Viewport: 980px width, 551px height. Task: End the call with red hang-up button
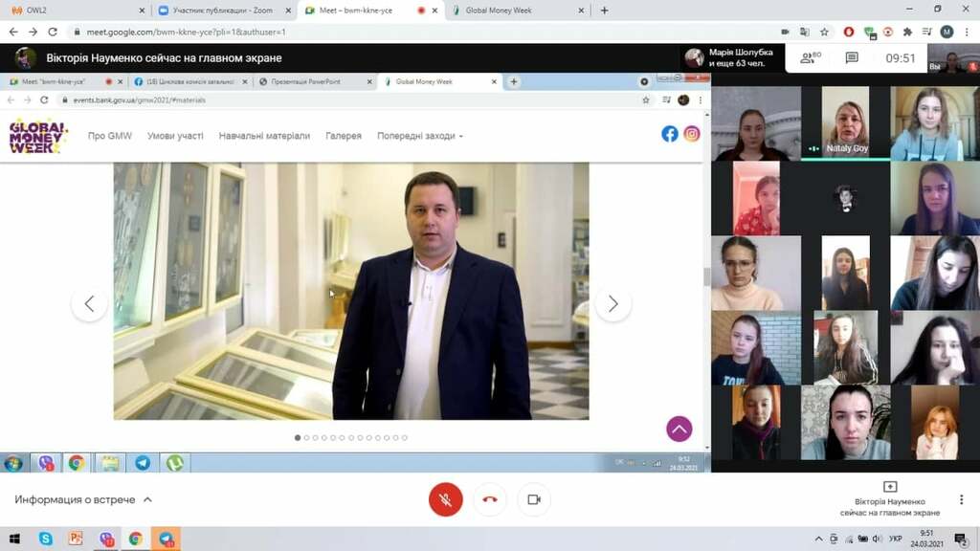tap(490, 499)
